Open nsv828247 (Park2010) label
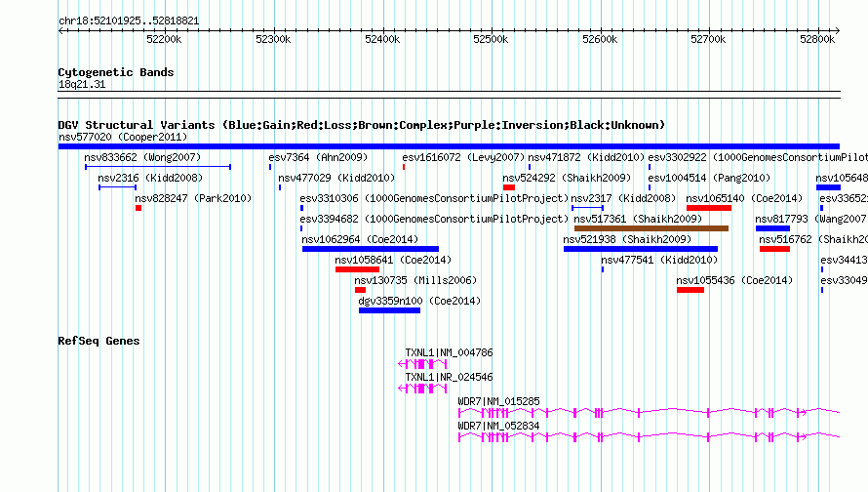 [193, 198]
